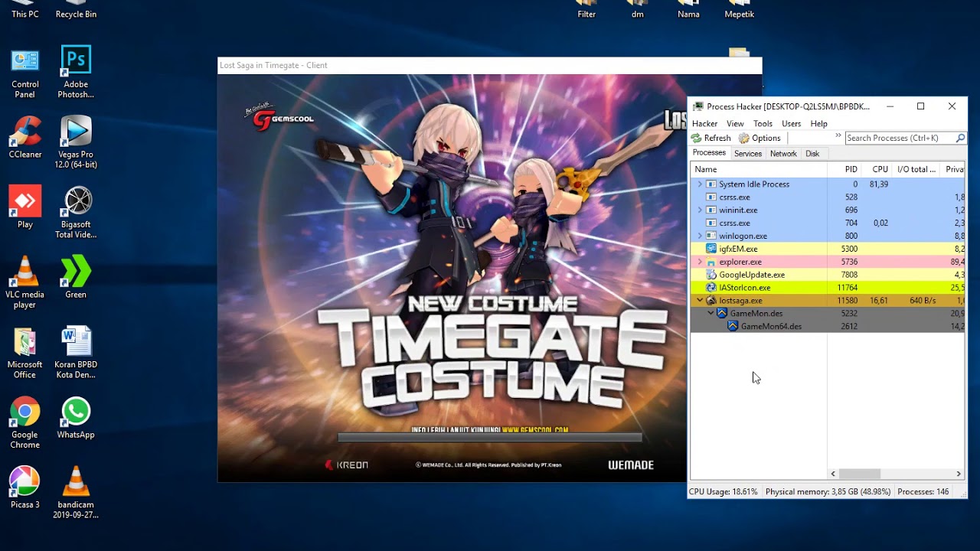
Task: Click the horizontal scrollbar right arrow
Action: (959, 474)
